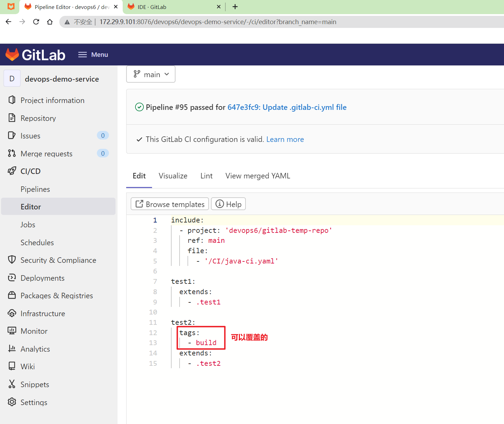
Task: Open Security & Compliance section
Action: (58, 260)
